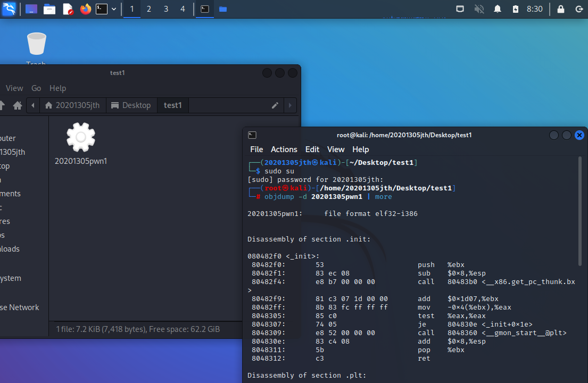Open ystem (File System) sidebar entry

point(11,278)
